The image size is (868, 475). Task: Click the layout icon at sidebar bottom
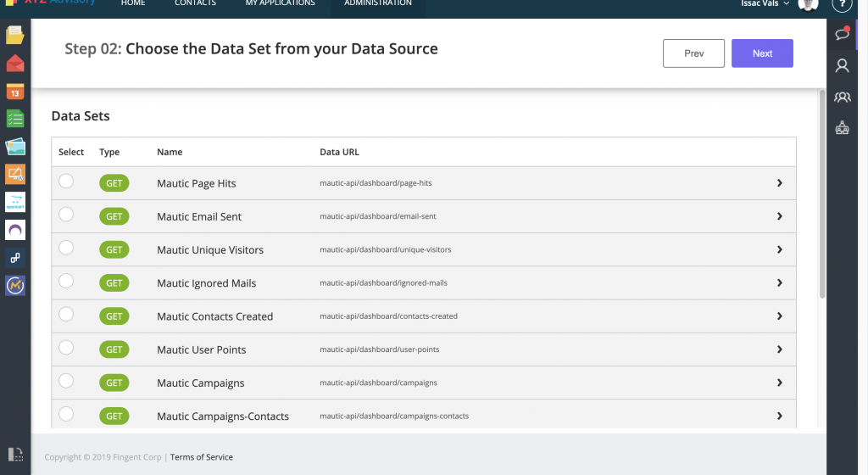(15, 454)
